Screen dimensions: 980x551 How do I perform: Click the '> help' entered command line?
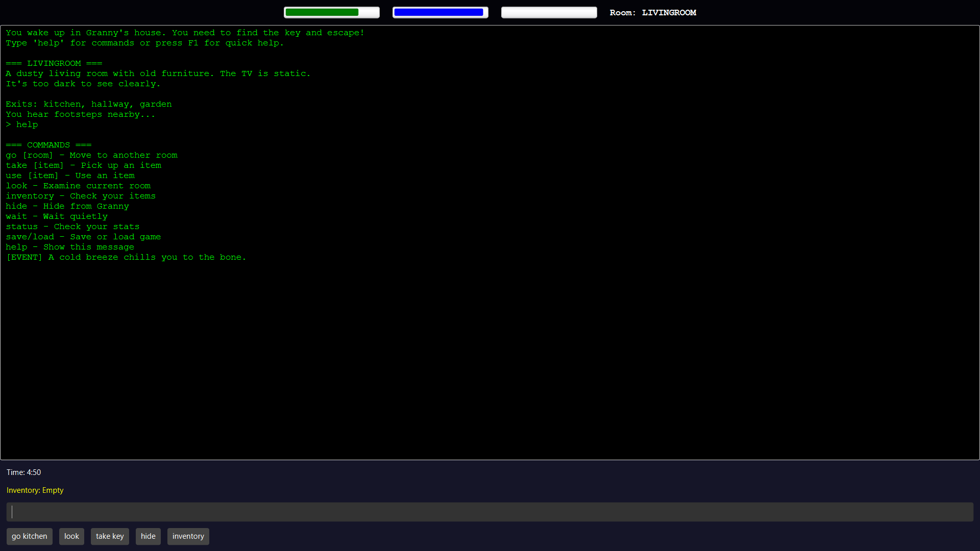pyautogui.click(x=22, y=124)
